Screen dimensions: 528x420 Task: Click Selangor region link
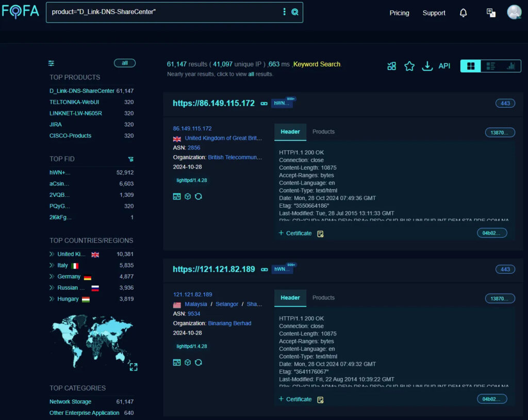[x=227, y=304]
